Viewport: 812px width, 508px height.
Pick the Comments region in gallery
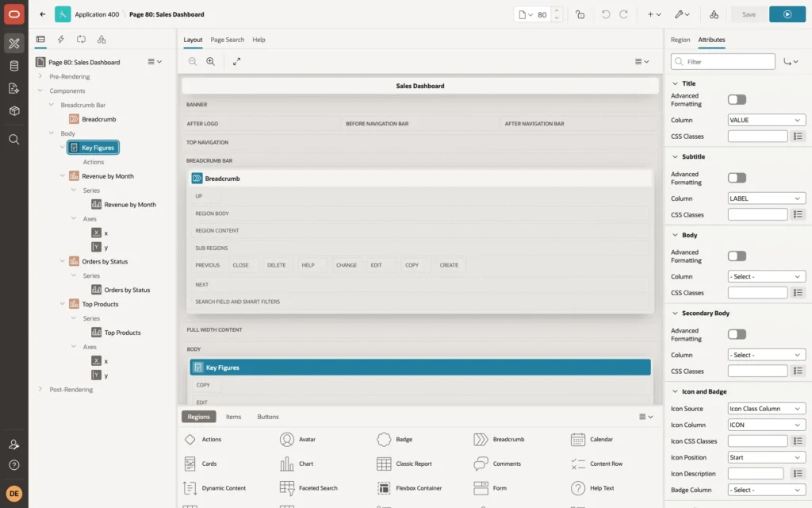(x=497, y=464)
